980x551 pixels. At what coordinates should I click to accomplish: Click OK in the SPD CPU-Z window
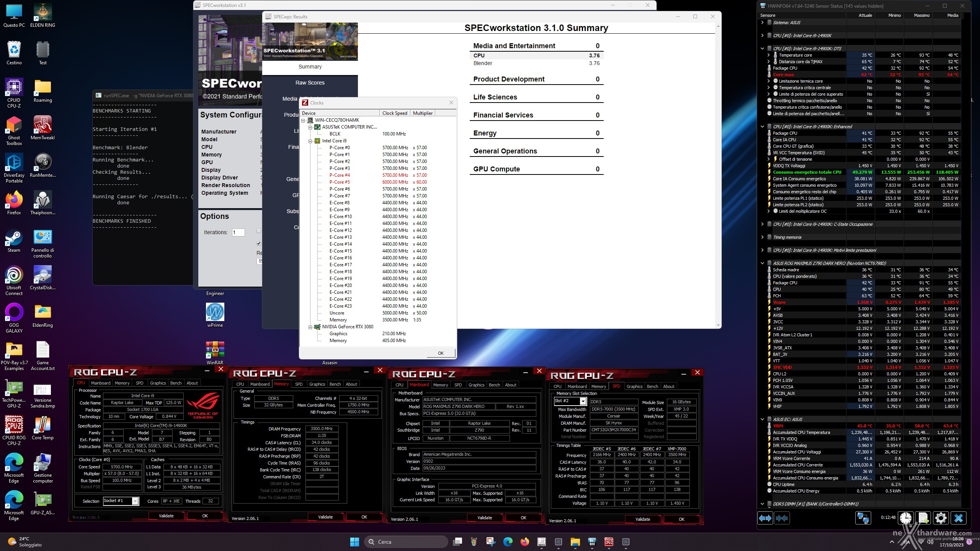[x=681, y=519]
